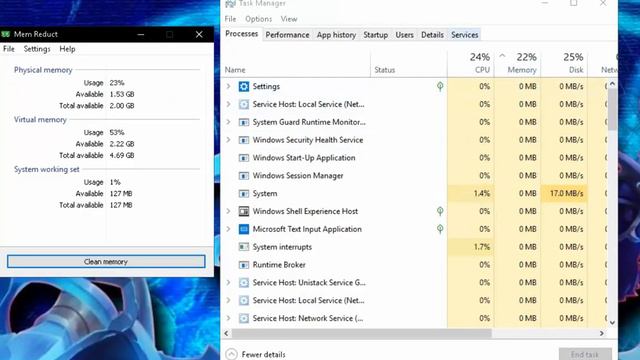Expand Windows Shell Experience Host row

coord(229,211)
